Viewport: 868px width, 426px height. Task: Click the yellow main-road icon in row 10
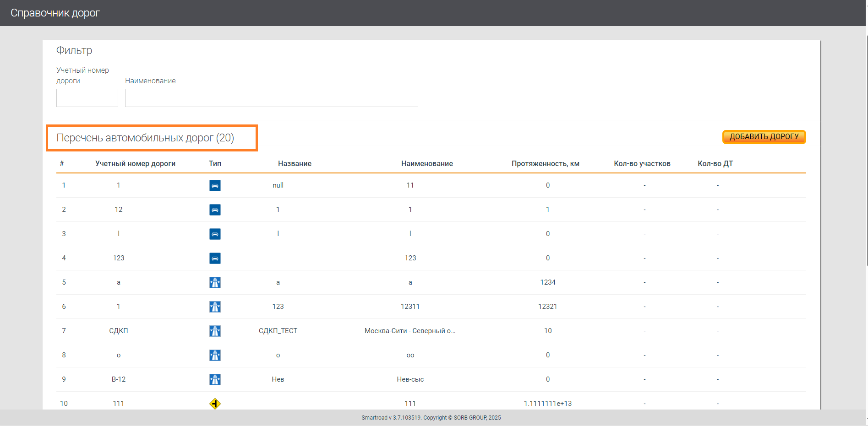tap(215, 404)
